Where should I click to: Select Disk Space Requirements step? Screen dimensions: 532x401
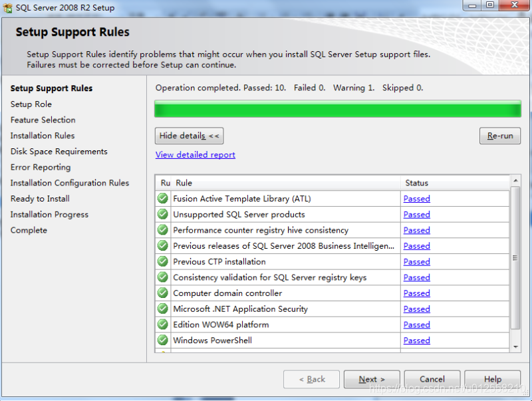click(x=59, y=152)
